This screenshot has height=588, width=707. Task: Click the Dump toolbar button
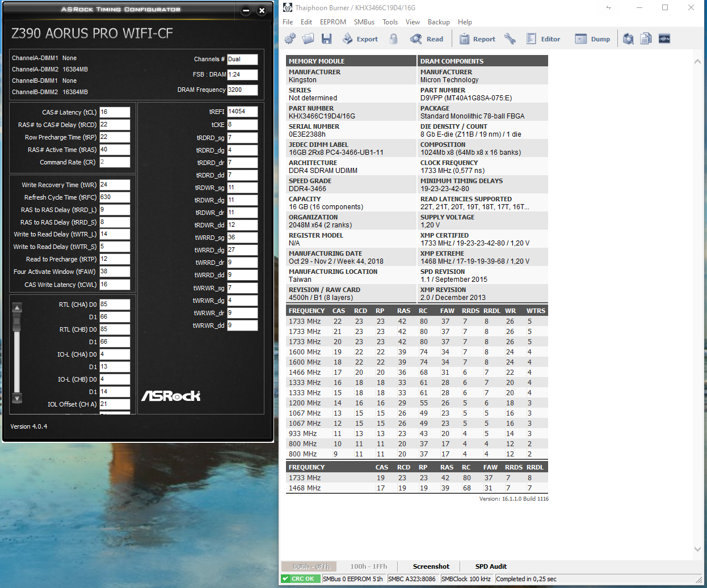tap(592, 39)
